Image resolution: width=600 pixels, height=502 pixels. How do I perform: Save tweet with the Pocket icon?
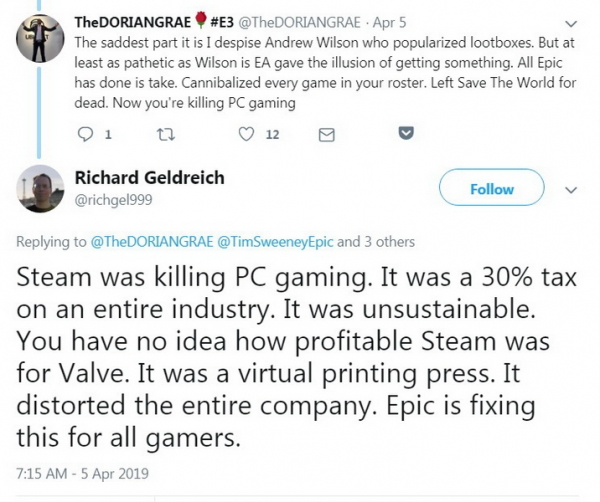coord(407,132)
